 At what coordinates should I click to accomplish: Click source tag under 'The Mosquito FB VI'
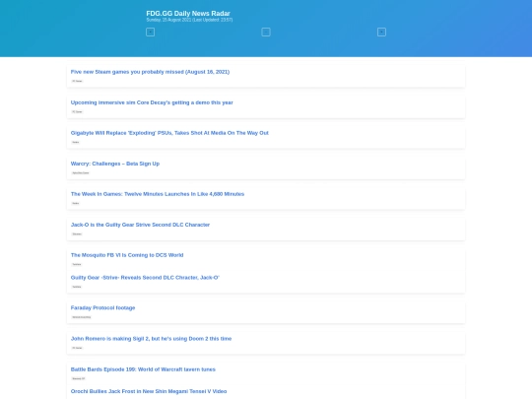(77, 264)
